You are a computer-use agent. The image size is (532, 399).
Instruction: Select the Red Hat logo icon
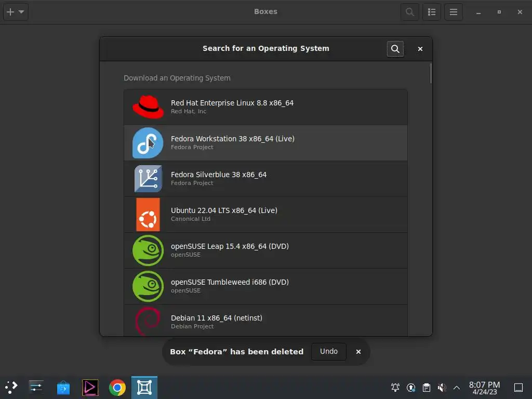[148, 107]
